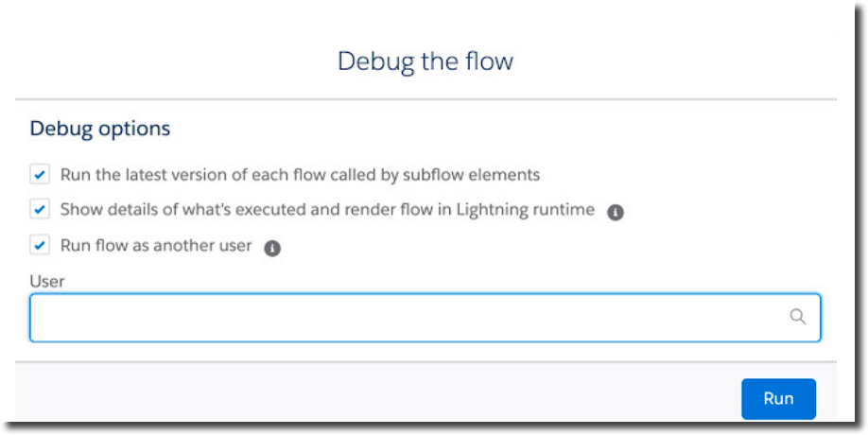Click the divider line above the footer

point(425,362)
